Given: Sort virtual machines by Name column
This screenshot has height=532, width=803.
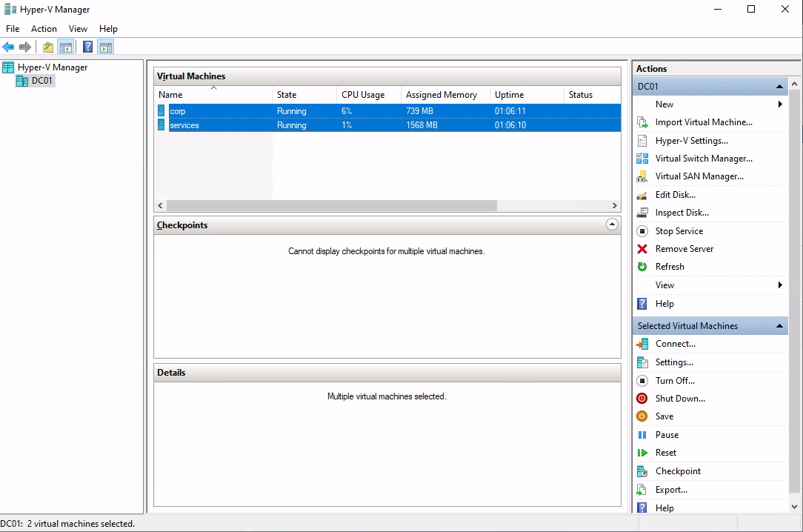Looking at the screenshot, I should pyautogui.click(x=213, y=95).
